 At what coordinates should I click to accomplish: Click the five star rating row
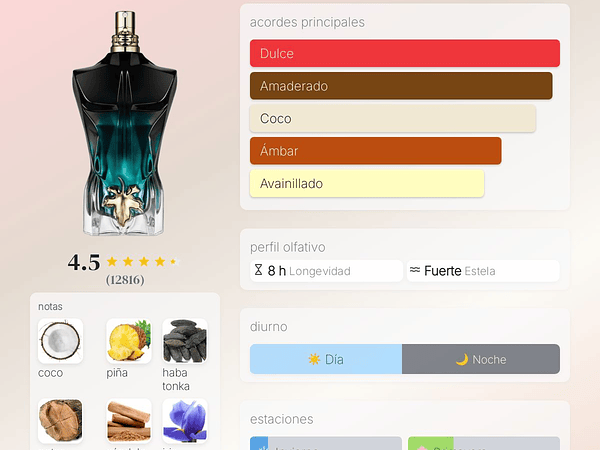pyautogui.click(x=143, y=262)
